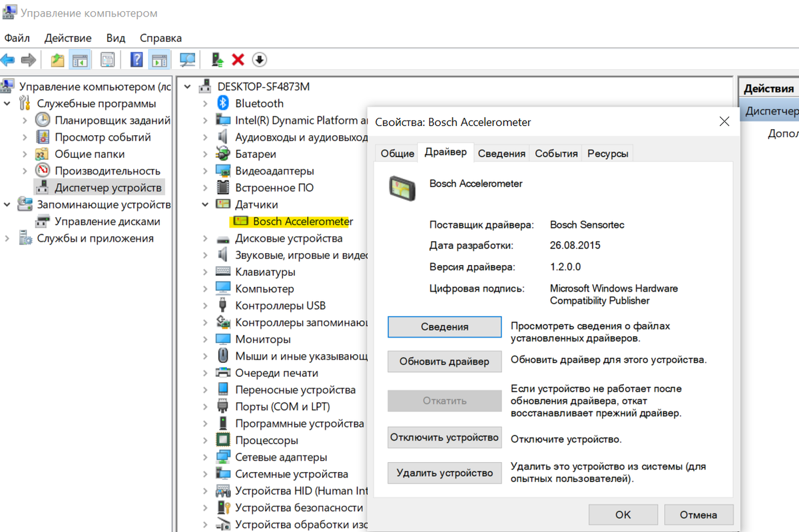Click the Клавиатуры keyboard icon
The height and width of the screenshot is (532, 799).
pyautogui.click(x=223, y=272)
